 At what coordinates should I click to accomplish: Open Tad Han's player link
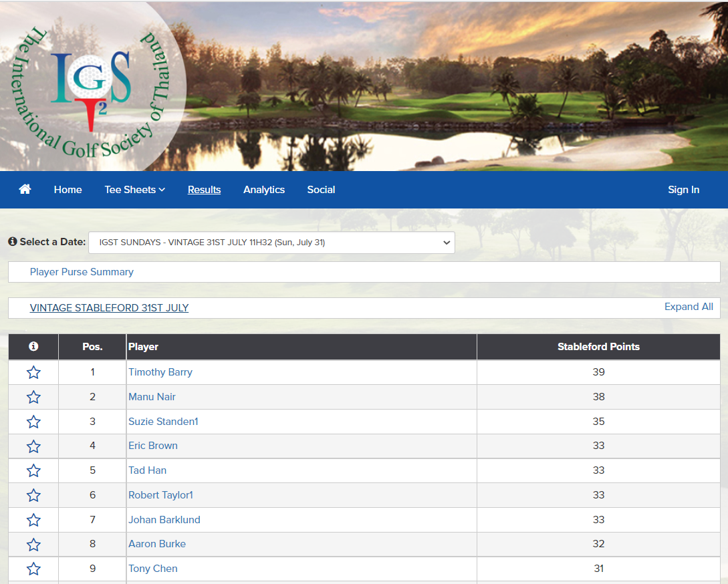click(147, 470)
